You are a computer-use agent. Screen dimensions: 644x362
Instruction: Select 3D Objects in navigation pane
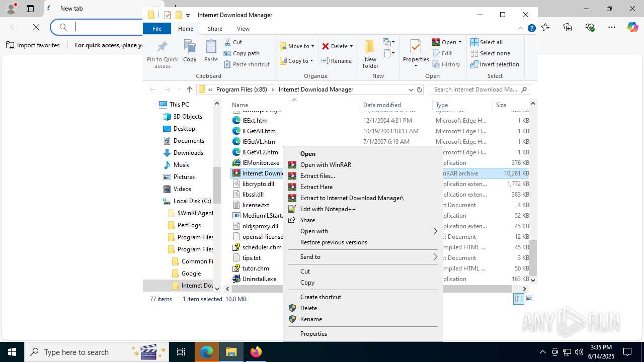[188, 117]
